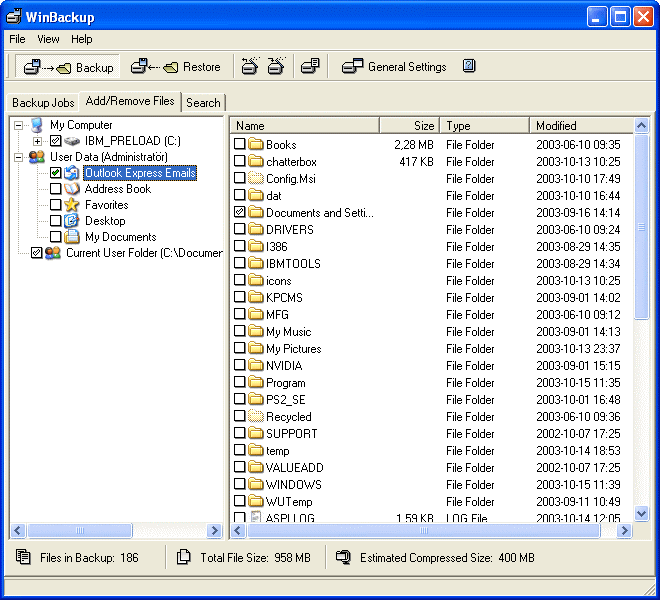Click the My Music folder icon
The height and width of the screenshot is (600, 660).
pos(255,331)
